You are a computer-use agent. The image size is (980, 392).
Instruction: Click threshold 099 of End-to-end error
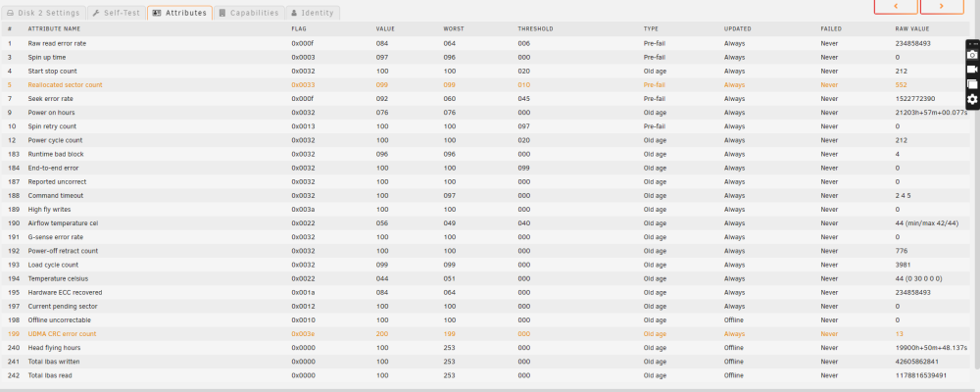(523, 169)
